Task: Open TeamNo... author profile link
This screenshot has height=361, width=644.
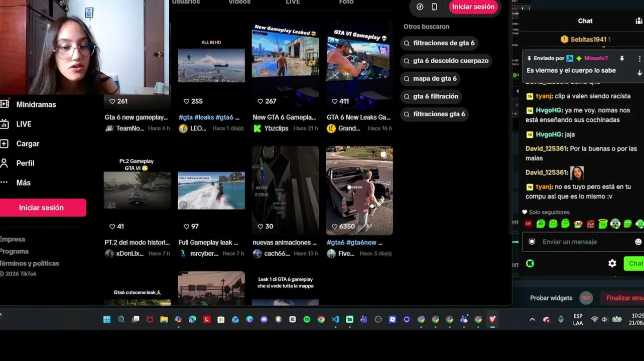Action: click(x=130, y=128)
